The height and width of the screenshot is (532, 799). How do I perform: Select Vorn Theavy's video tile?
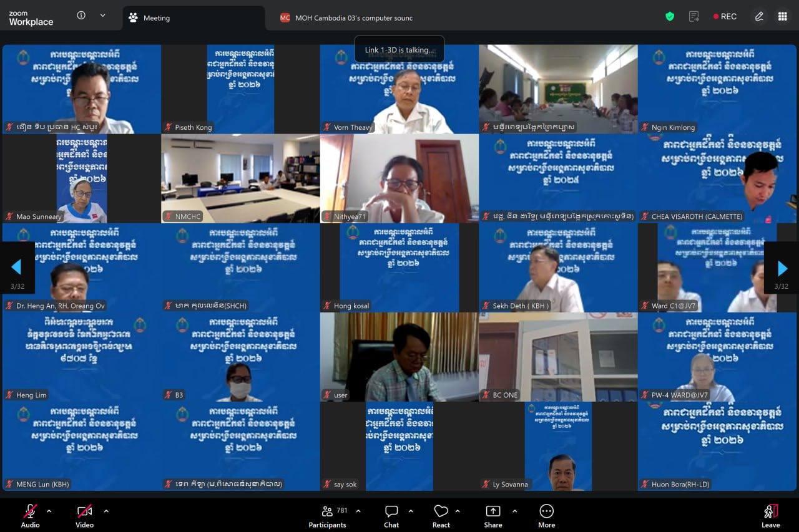point(399,89)
